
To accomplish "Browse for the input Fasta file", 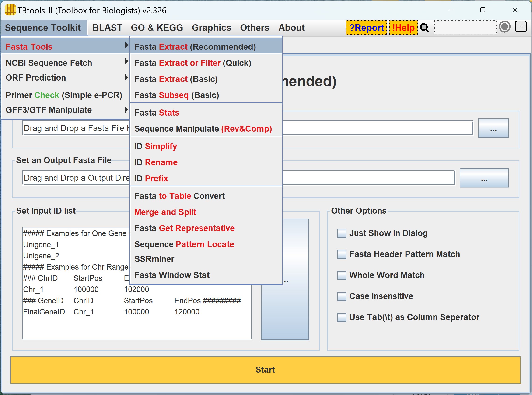I will pos(493,128).
